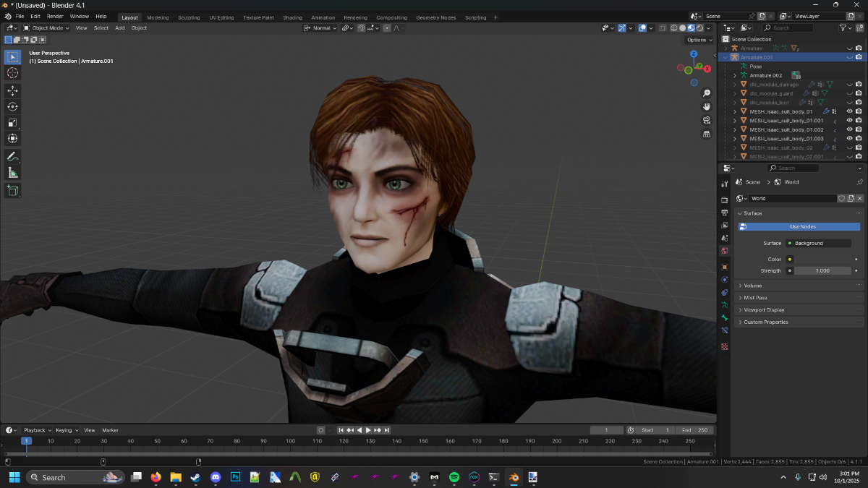Switch to the Sculpting workspace tab
This screenshot has height=488, width=868.
point(188,17)
